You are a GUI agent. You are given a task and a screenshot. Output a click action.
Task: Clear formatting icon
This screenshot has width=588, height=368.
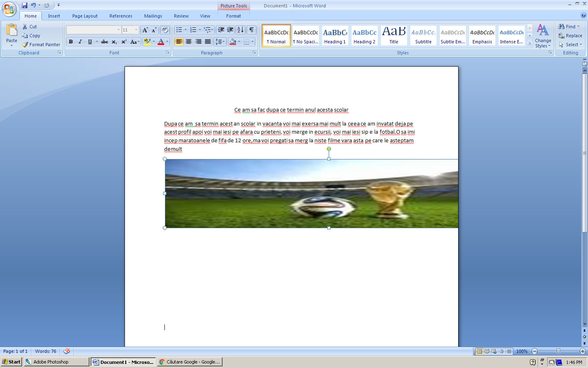(165, 30)
